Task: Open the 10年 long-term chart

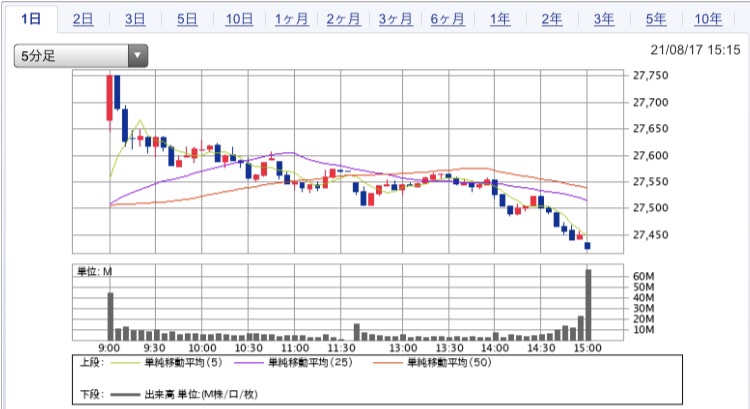Action: 708,19
